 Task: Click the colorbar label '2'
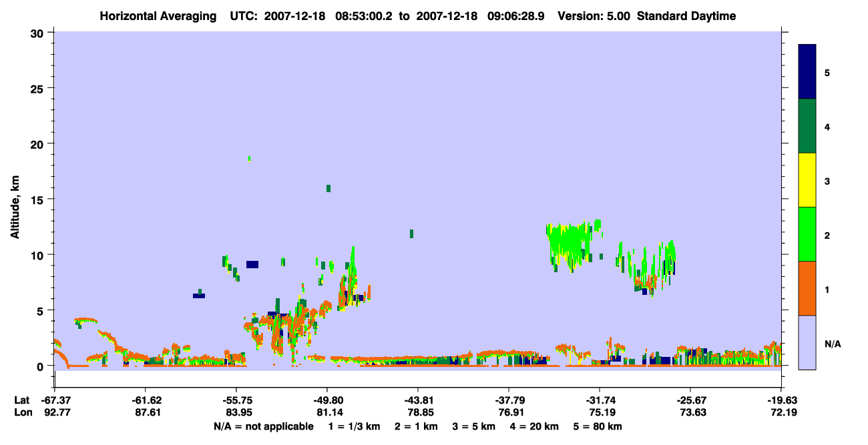[x=827, y=234]
